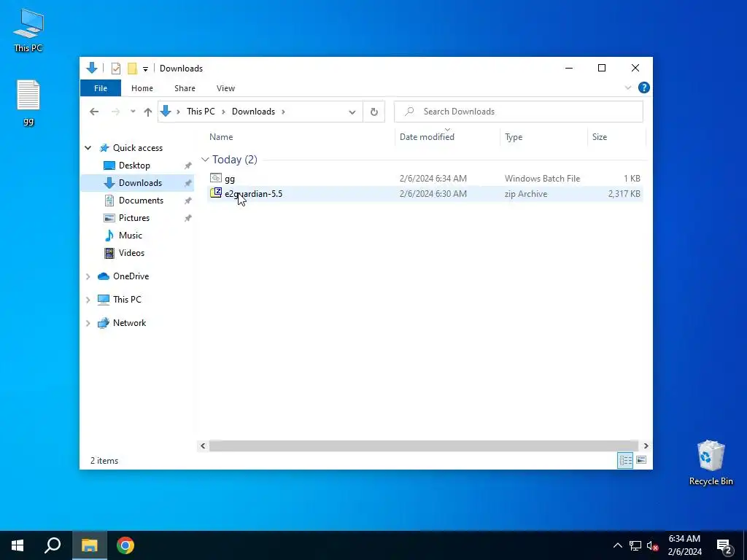Click the gg batch file icon
Viewport: 747px width, 560px height.
tap(216, 178)
